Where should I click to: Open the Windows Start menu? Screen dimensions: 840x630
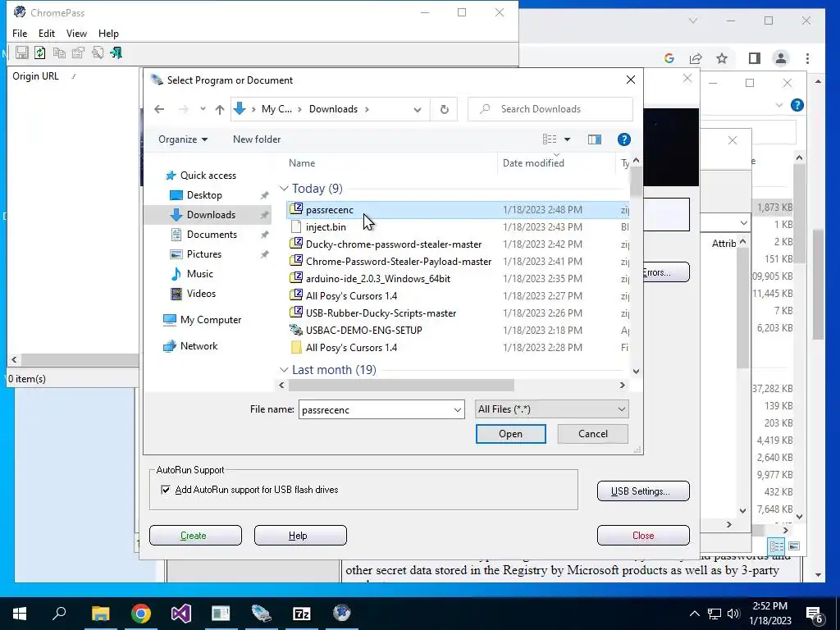tap(20, 614)
